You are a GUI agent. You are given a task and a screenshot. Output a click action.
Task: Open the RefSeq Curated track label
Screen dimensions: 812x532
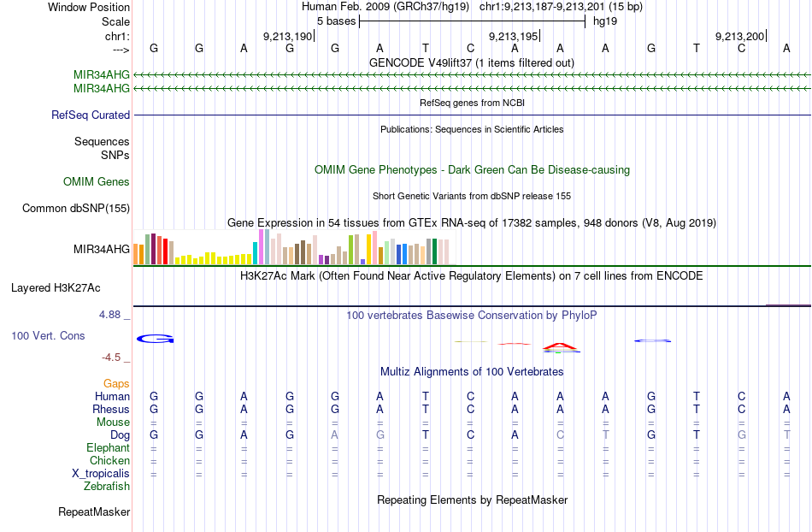[91, 115]
